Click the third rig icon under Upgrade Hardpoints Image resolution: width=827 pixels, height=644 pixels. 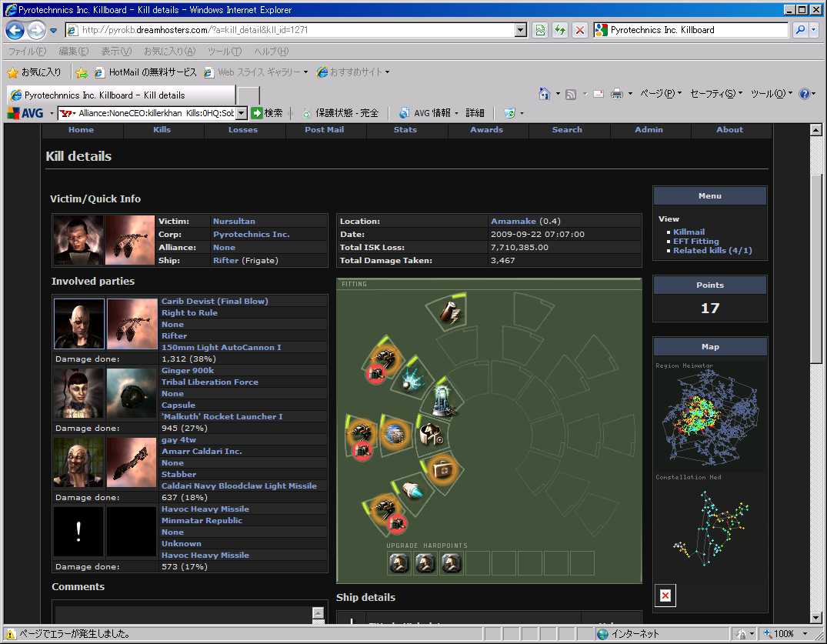452,563
